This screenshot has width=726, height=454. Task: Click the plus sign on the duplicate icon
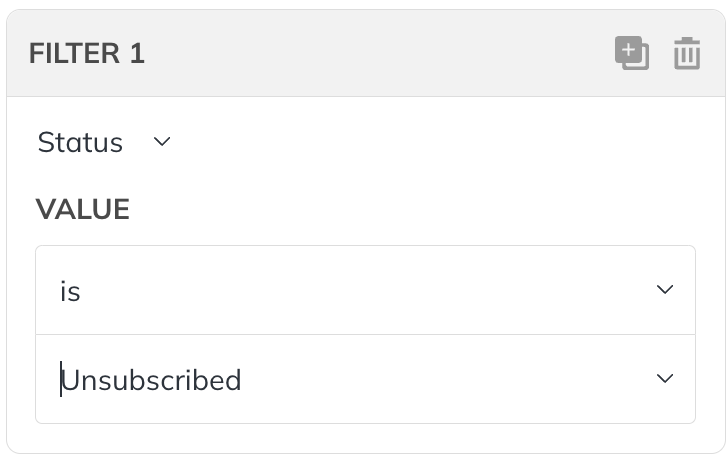628,49
